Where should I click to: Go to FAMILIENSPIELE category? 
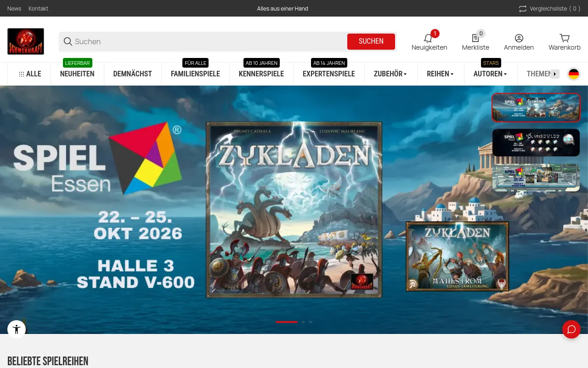(195, 74)
